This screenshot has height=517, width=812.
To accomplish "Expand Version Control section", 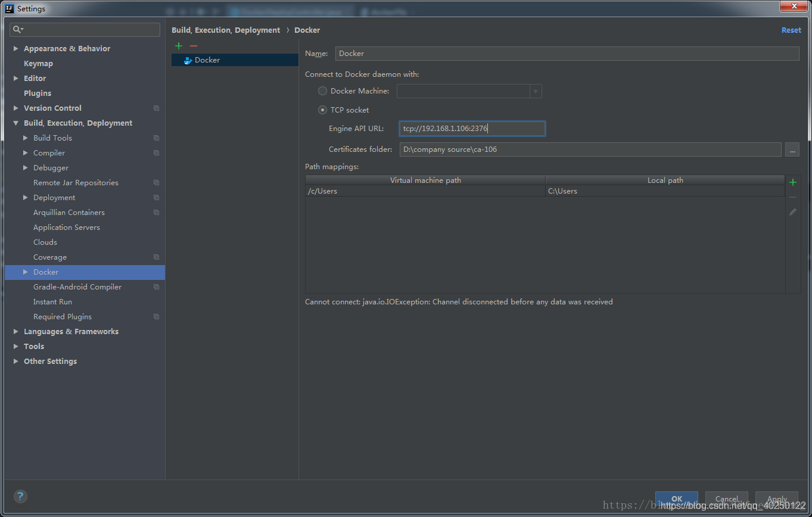I will point(16,108).
